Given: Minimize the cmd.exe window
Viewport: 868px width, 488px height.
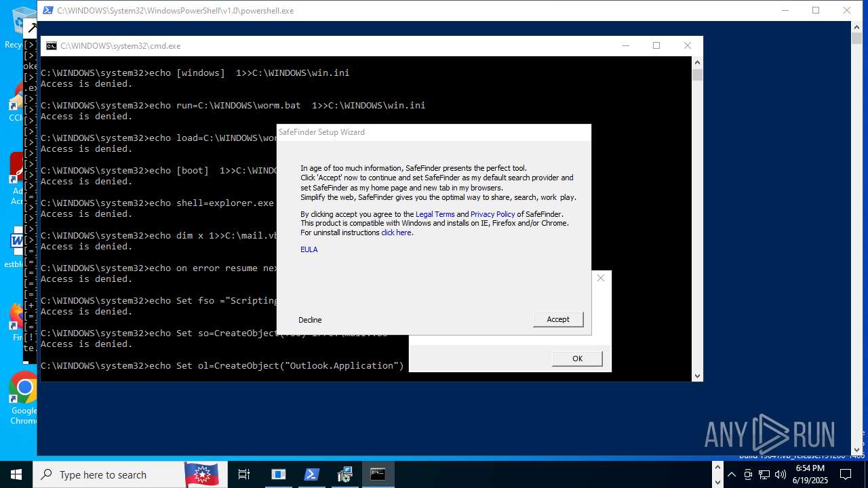Looking at the screenshot, I should point(625,46).
